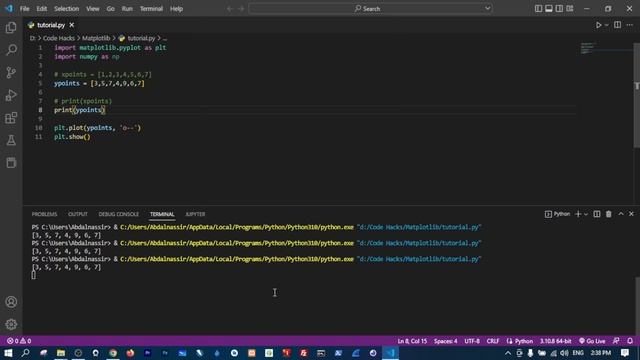Open editor More Actions ellipsis

[630, 25]
